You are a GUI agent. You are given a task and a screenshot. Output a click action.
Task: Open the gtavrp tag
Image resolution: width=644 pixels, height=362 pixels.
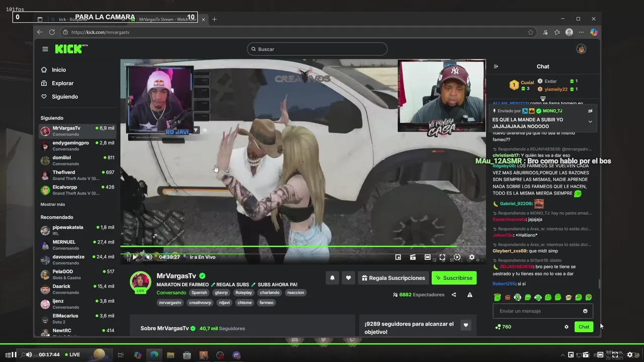click(x=221, y=293)
